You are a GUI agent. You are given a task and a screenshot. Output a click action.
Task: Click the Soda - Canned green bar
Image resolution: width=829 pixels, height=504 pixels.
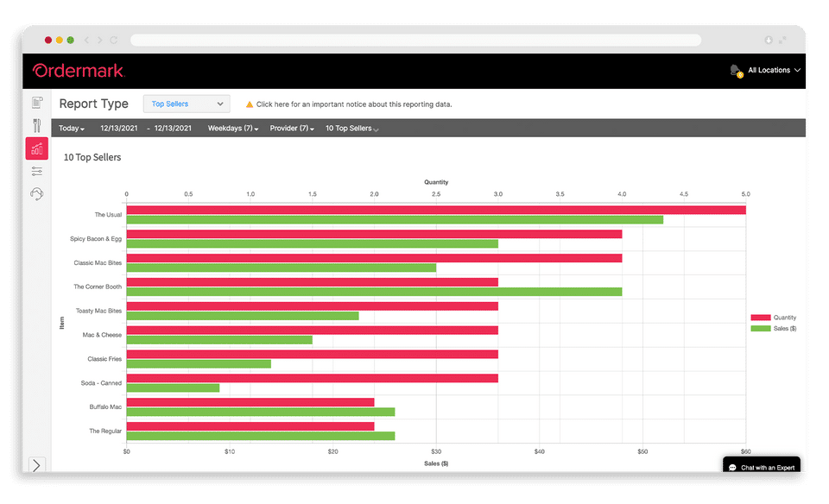[x=173, y=387]
